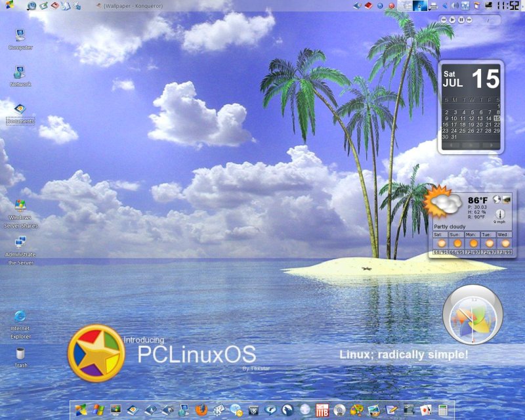525x420 pixels.
Task: Click the red book icon in top panel
Action: coord(368,5)
